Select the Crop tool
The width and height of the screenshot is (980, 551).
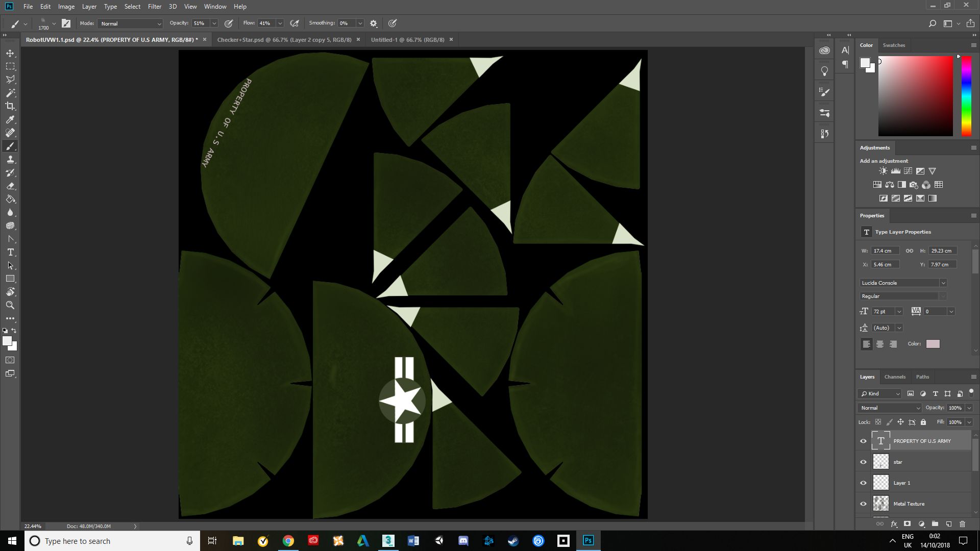(x=10, y=106)
